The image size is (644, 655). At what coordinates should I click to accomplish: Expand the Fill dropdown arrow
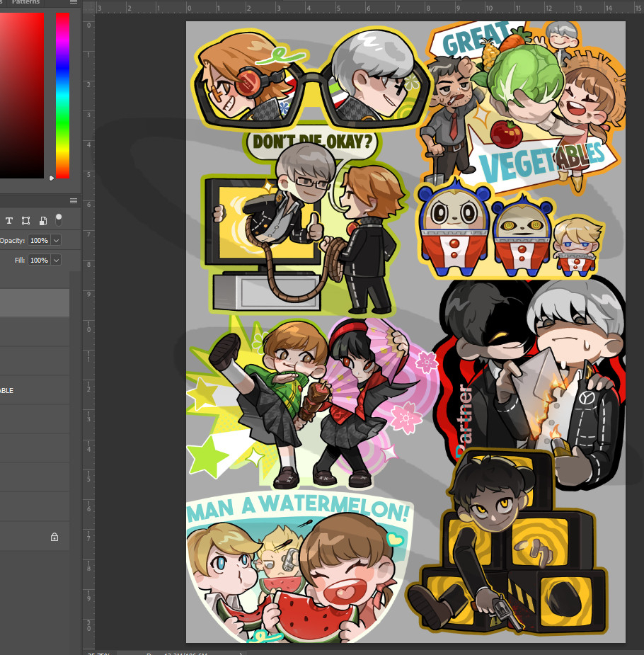point(56,261)
